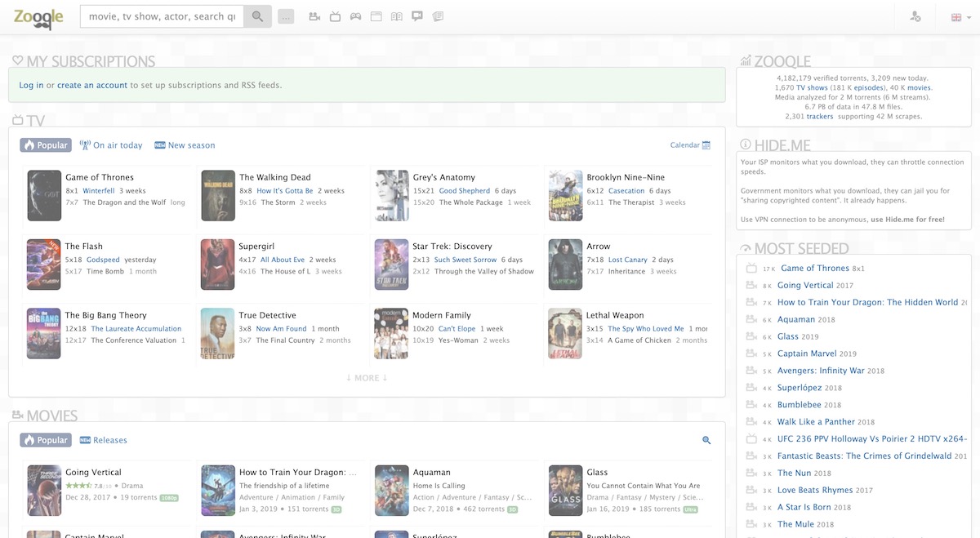Image resolution: width=980 pixels, height=538 pixels.
Task: Switch to the On air today tab
Action: tap(110, 145)
